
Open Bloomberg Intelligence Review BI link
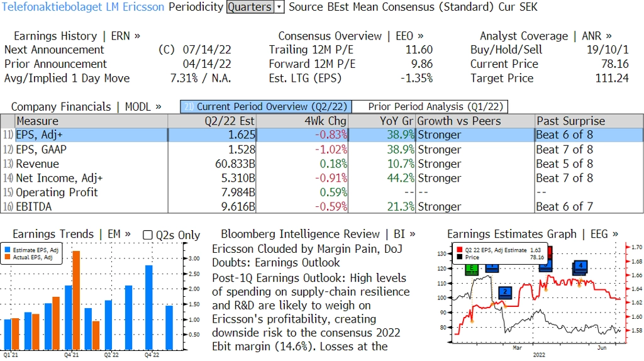coord(318,234)
